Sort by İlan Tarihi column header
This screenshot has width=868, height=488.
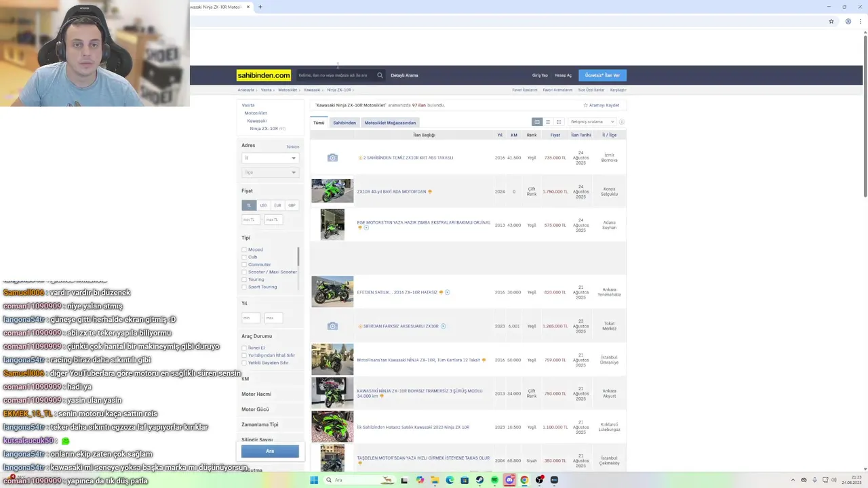point(581,135)
